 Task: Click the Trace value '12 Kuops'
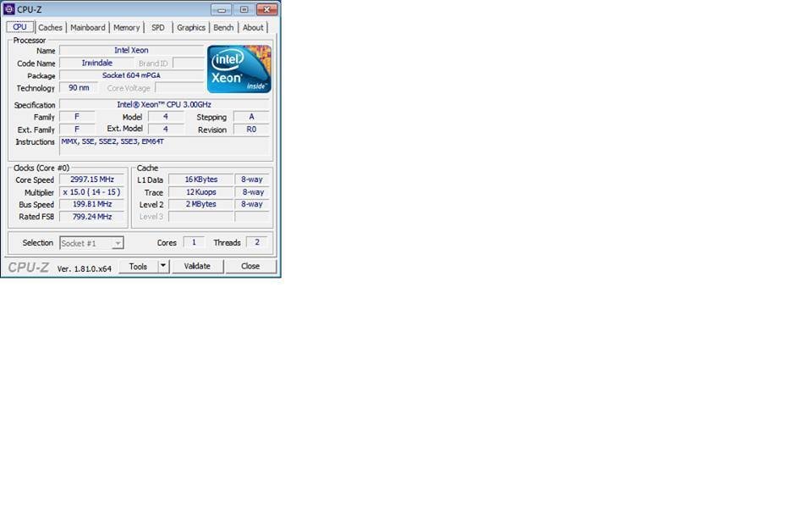201,192
